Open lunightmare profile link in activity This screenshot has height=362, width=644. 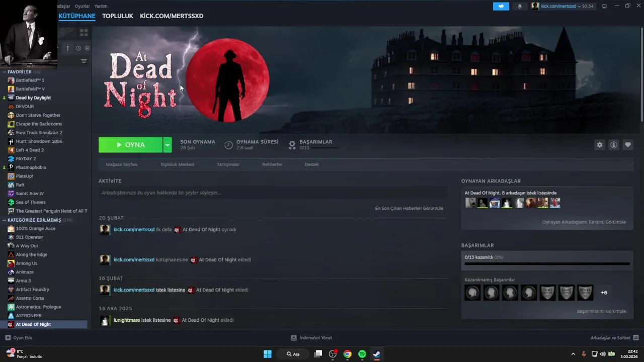tap(127, 320)
